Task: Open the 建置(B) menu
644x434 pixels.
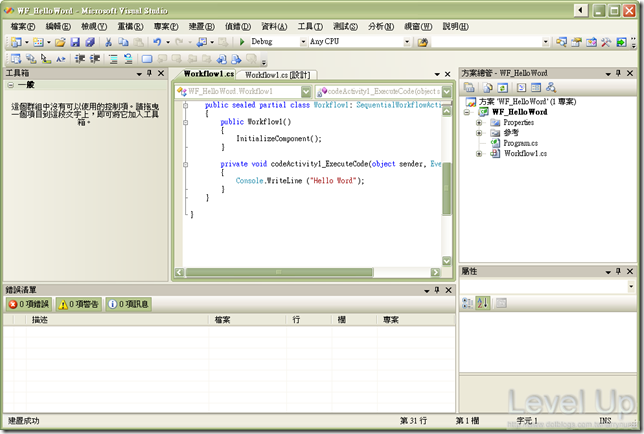Action: pos(202,27)
